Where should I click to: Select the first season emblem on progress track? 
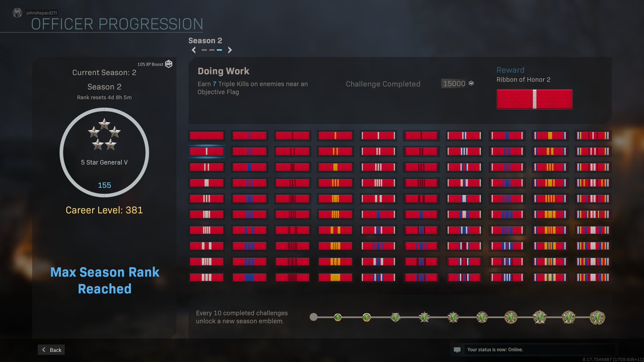338,317
